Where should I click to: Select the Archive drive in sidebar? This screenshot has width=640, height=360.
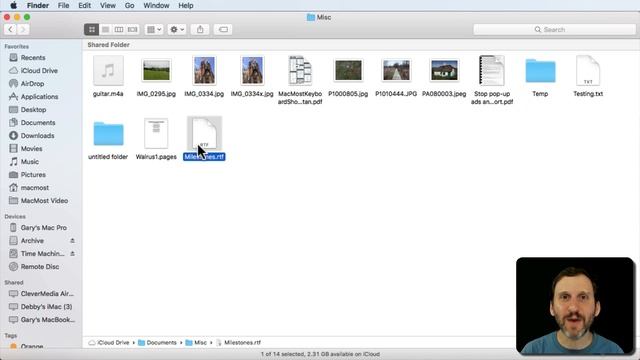[32, 241]
